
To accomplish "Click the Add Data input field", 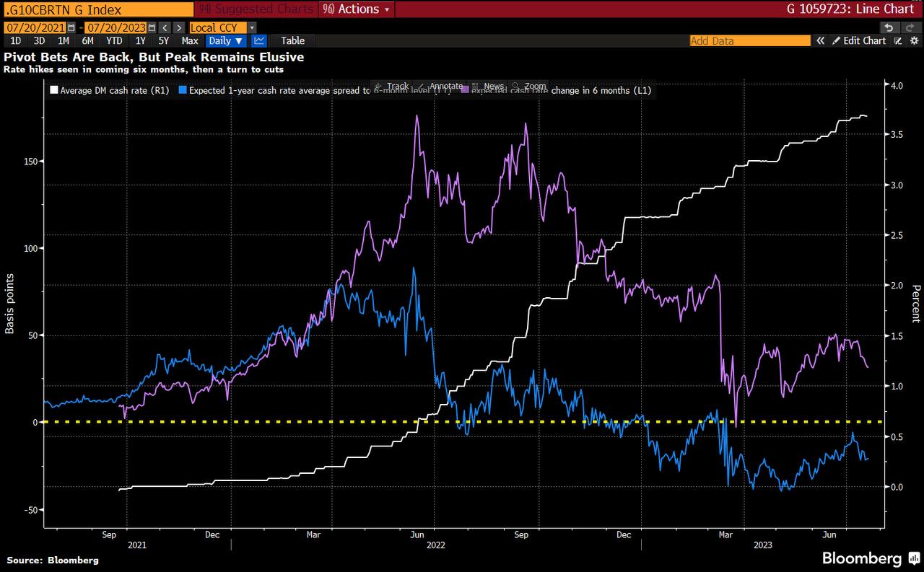I will [750, 40].
